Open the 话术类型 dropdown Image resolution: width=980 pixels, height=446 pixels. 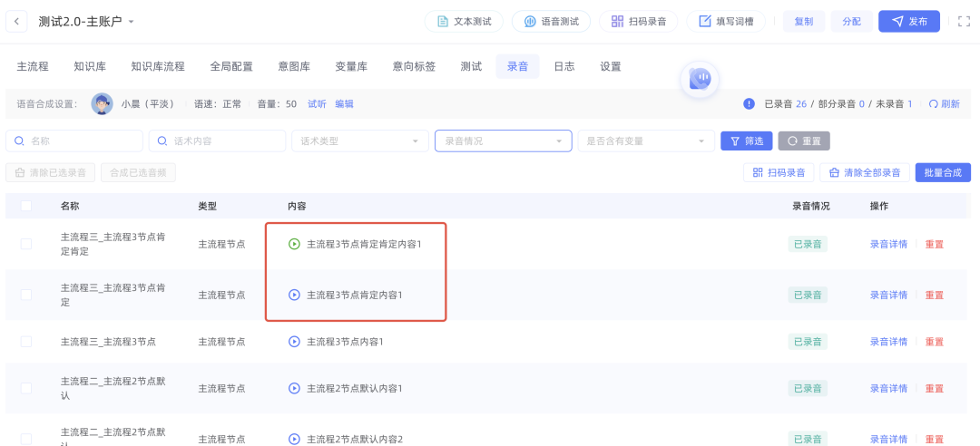coord(359,141)
